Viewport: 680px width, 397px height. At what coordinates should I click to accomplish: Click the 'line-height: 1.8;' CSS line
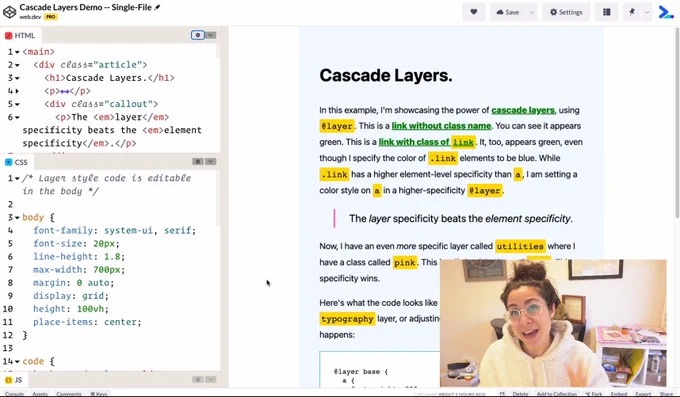[79, 256]
